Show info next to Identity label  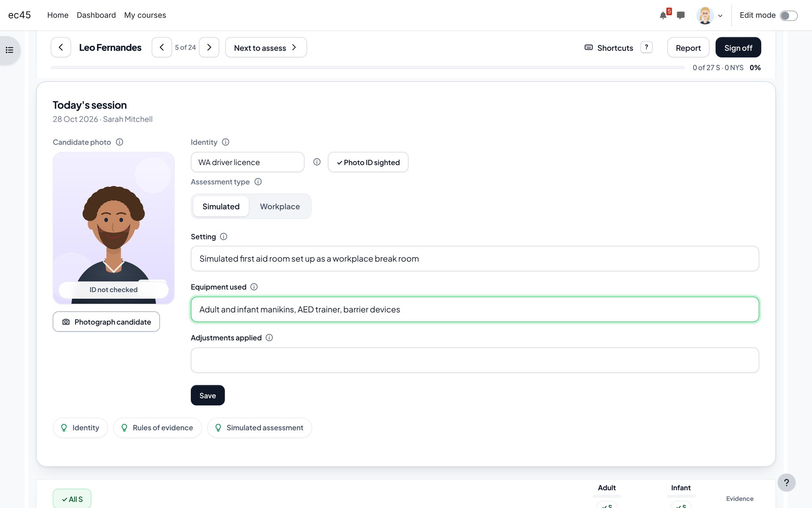pyautogui.click(x=226, y=142)
